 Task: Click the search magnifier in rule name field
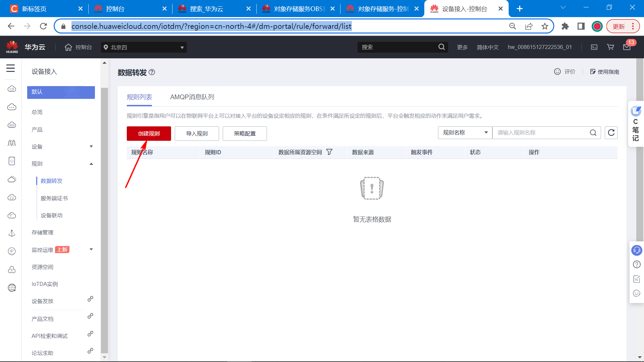pos(593,133)
